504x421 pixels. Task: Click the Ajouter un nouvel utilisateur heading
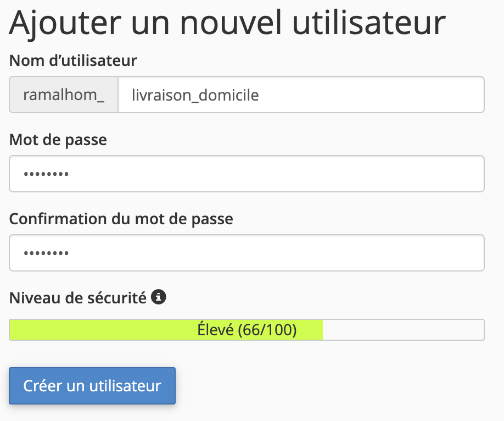pos(227,23)
